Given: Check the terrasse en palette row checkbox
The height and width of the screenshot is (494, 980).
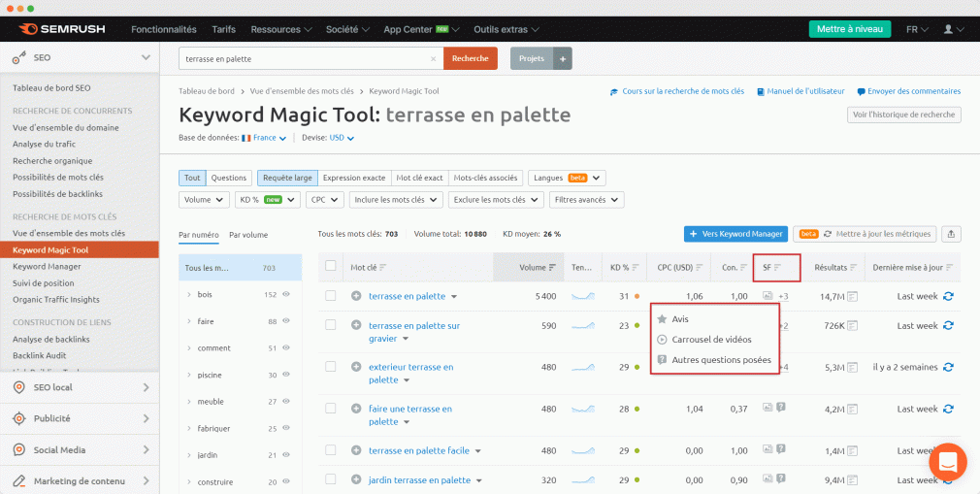Looking at the screenshot, I should coord(331,296).
